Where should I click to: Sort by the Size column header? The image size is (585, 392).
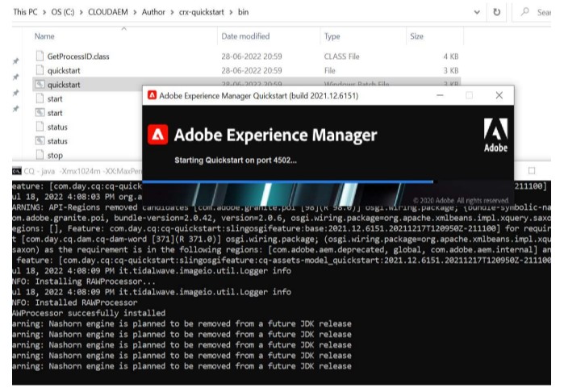pyautogui.click(x=416, y=36)
